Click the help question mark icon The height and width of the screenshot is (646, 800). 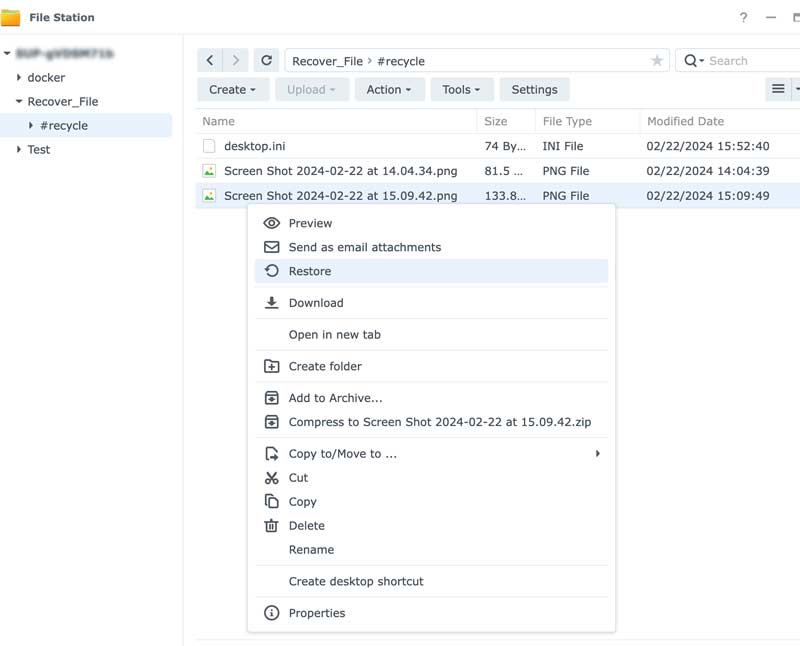click(x=742, y=17)
